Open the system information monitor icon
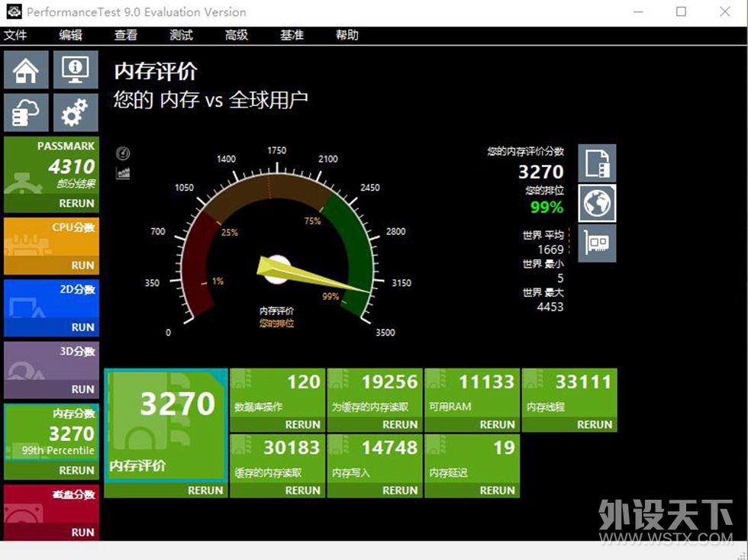This screenshot has width=748, height=560. pyautogui.click(x=76, y=70)
